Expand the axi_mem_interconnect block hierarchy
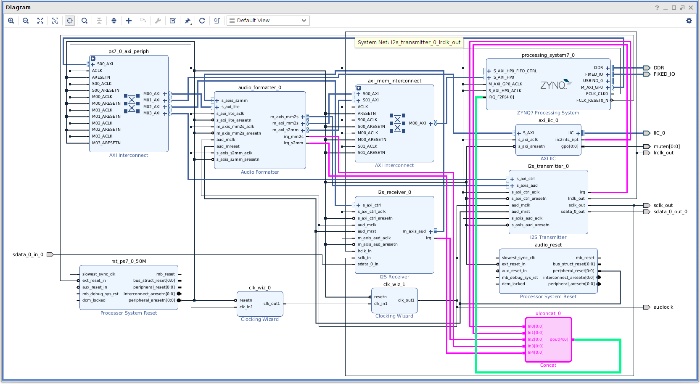Screen dimensions: 700x384 (358, 88)
